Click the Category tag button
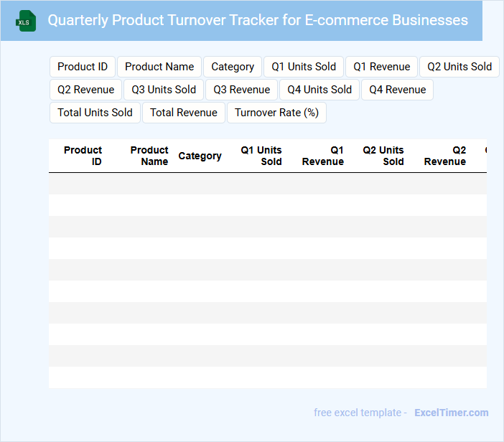Screen dimensions: 504x442 click(x=233, y=67)
